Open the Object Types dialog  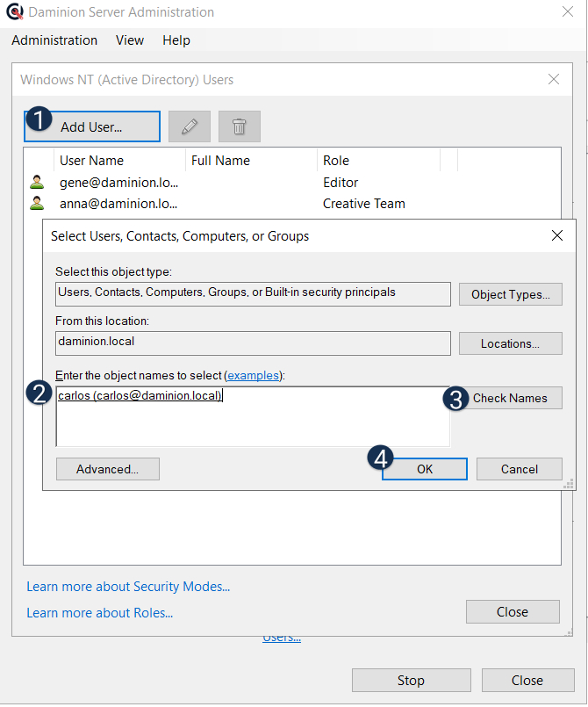click(x=510, y=294)
